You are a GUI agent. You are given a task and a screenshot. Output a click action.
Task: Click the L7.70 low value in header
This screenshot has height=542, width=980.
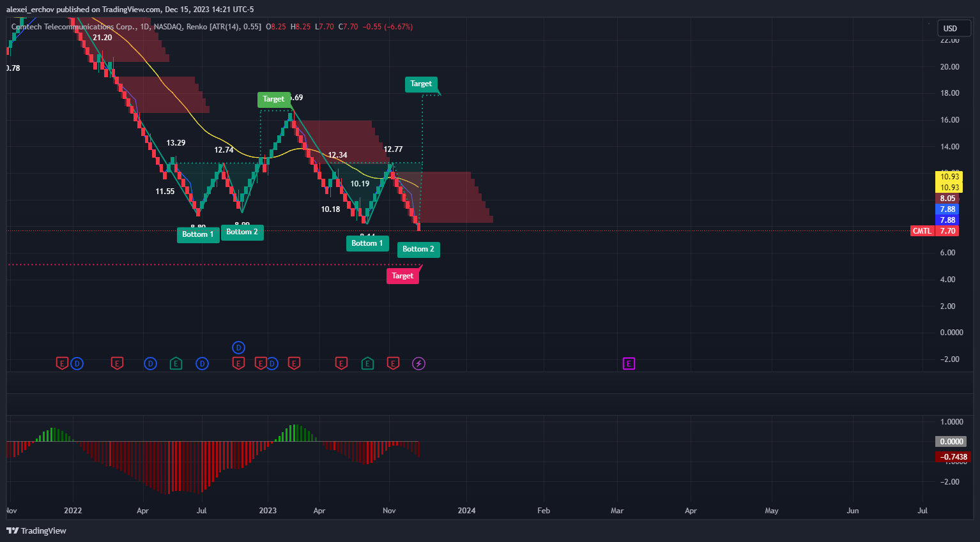pos(325,27)
